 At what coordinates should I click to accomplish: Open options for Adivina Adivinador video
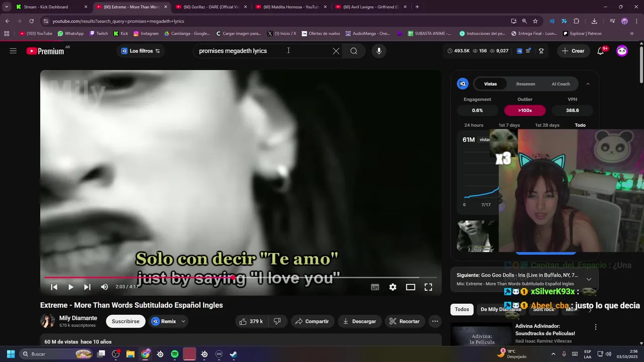point(596,327)
